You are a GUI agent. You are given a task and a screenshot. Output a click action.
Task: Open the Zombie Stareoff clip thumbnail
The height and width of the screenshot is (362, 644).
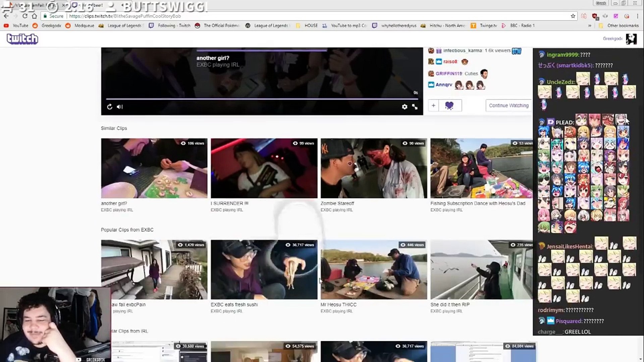click(374, 168)
